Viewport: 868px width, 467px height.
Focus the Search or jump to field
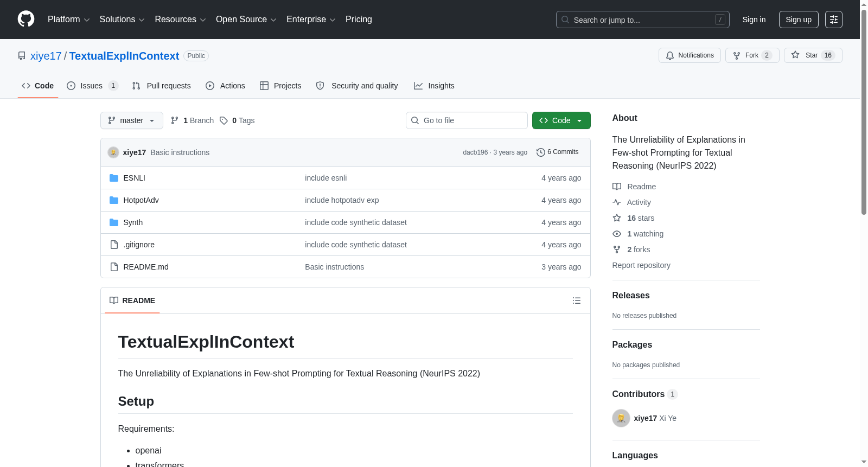pos(643,20)
